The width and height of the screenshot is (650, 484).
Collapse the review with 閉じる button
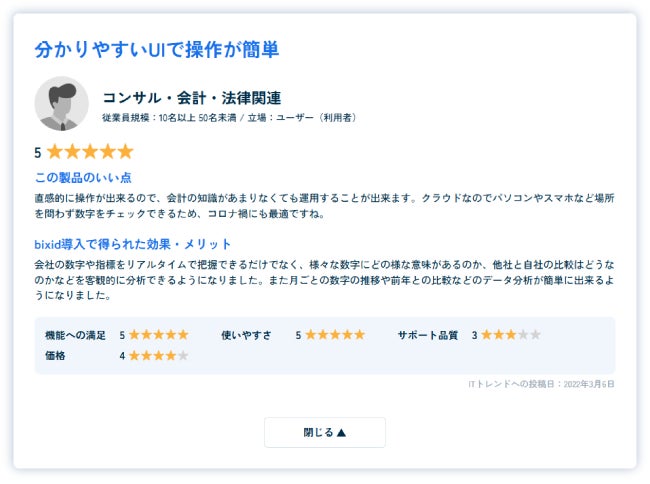[x=324, y=432]
